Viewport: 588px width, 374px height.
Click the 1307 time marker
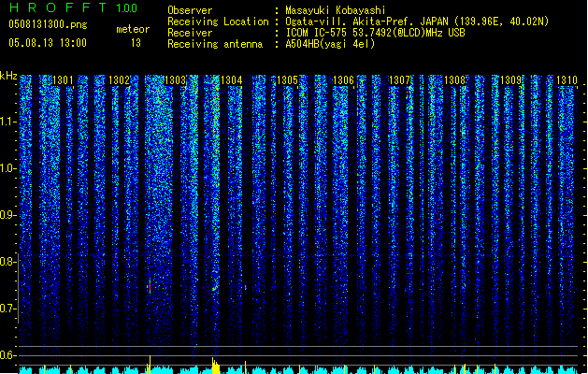399,80
